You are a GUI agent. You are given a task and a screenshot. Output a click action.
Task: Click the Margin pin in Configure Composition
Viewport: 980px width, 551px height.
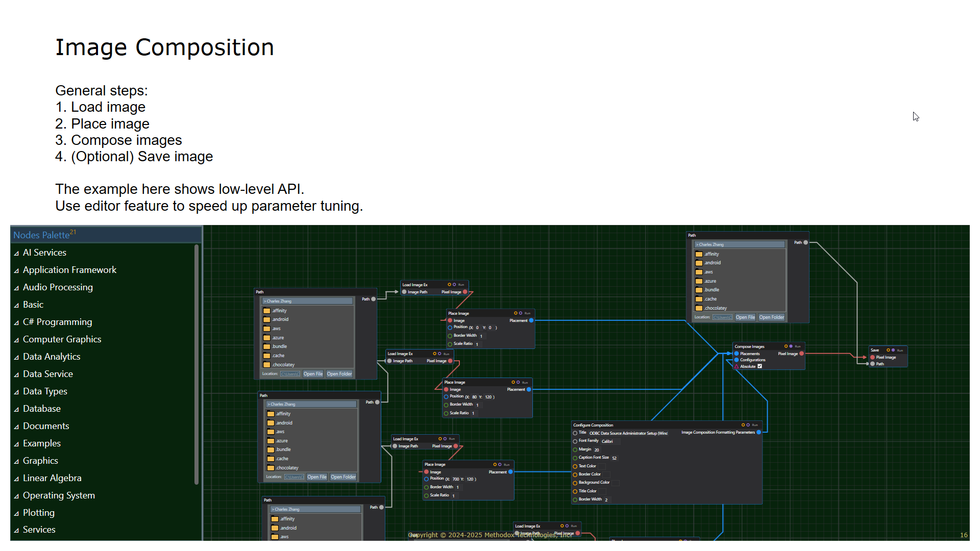575,449
